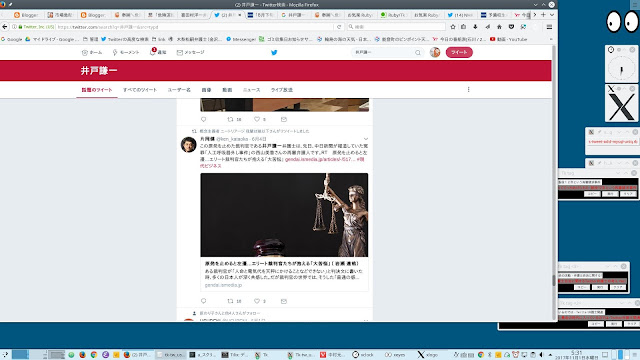Click クリア in the upper Tk tag window

(x=628, y=194)
